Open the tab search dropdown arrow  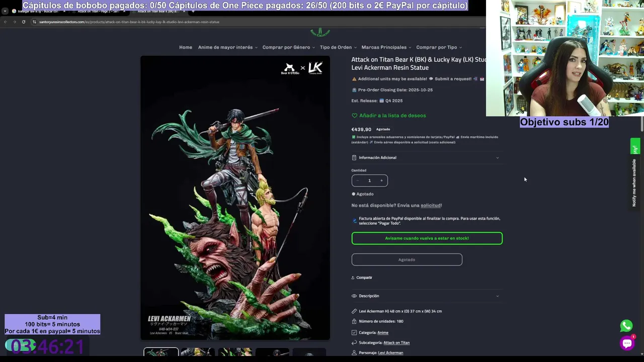click(x=5, y=11)
